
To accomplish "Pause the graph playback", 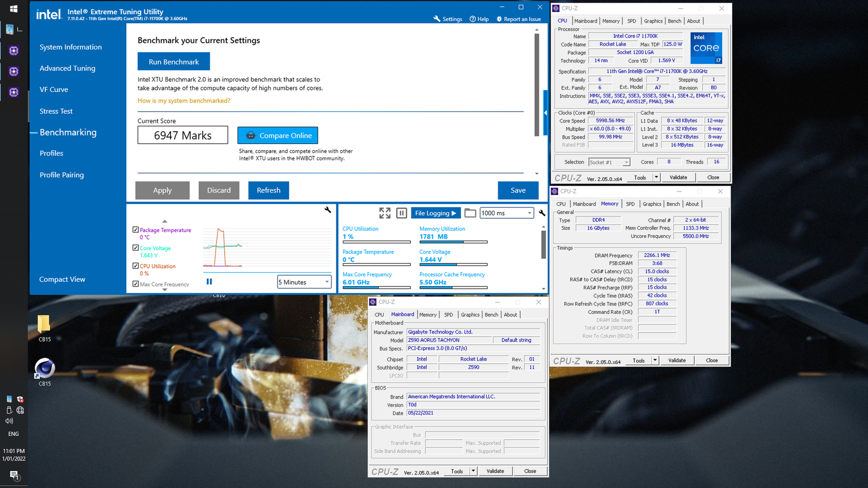I will [209, 282].
